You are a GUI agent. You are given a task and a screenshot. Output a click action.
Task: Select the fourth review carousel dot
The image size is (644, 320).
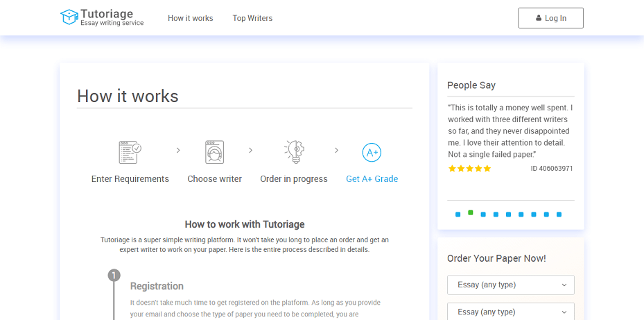[x=496, y=214]
